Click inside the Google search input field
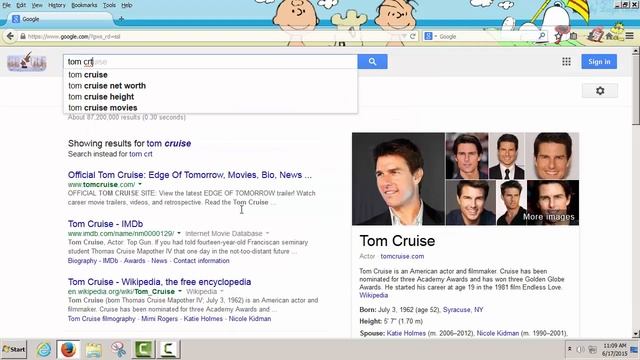Screen dimensions: 640x360 click(210, 62)
